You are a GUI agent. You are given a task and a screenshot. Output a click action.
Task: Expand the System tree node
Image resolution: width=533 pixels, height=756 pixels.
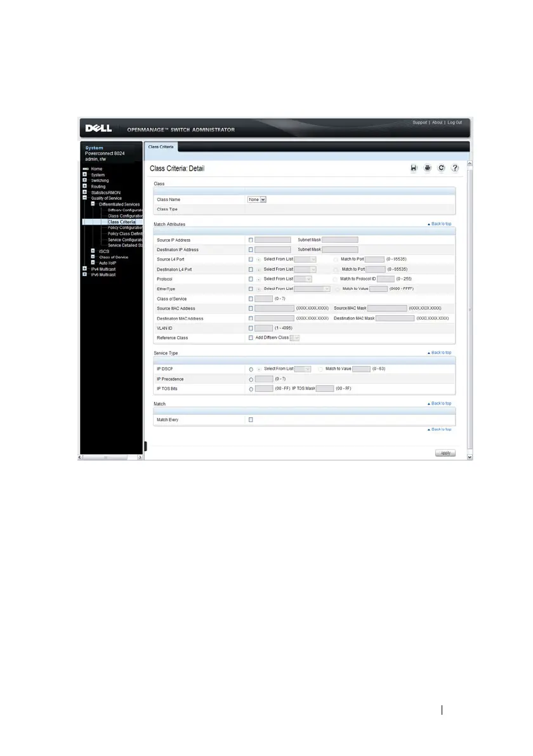[x=84, y=174]
